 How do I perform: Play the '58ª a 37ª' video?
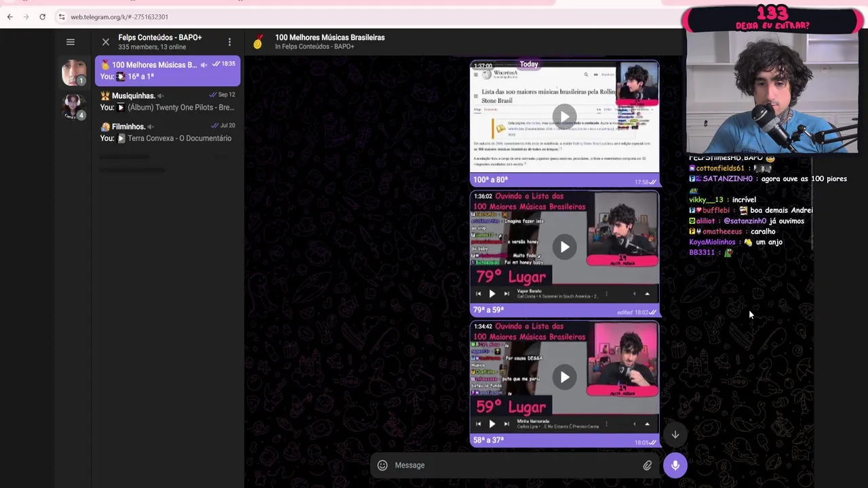tap(564, 377)
